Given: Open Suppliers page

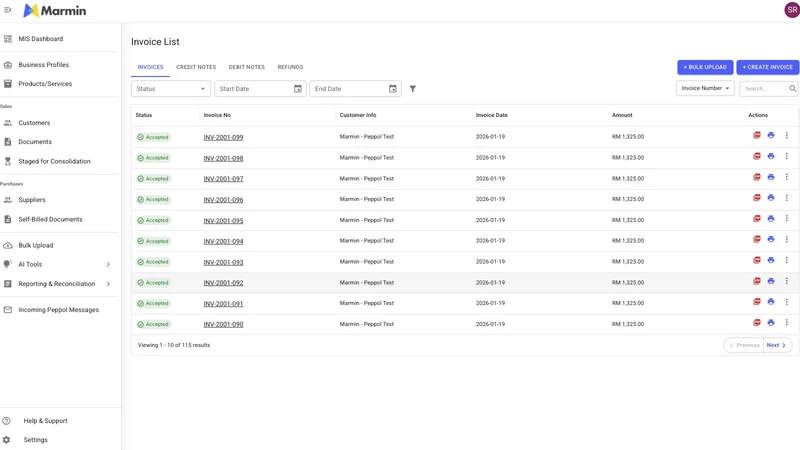Looking at the screenshot, I should [32, 200].
